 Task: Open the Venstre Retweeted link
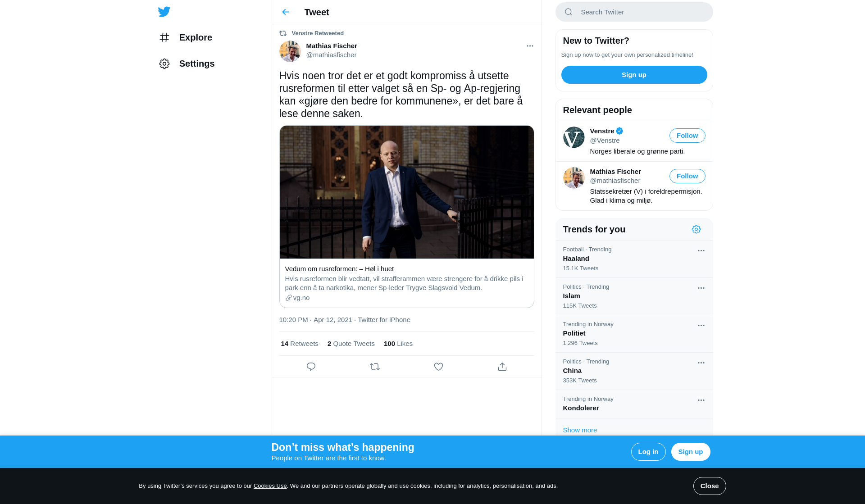click(x=317, y=33)
